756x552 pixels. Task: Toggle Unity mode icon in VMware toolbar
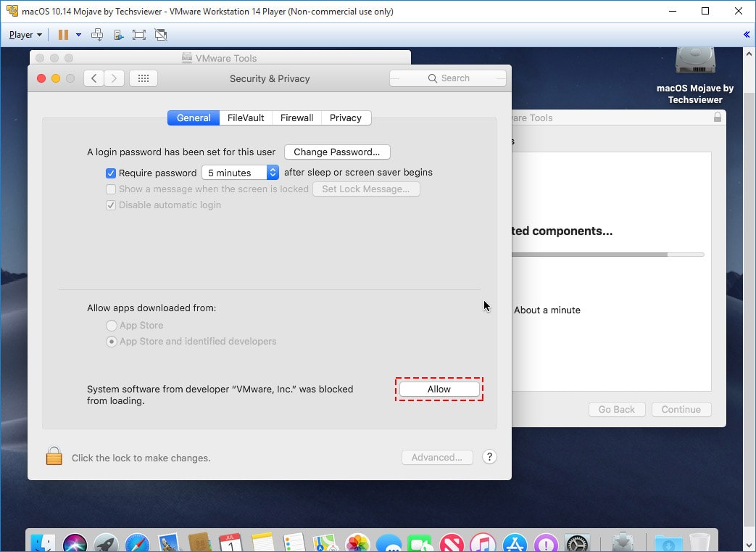(x=161, y=35)
